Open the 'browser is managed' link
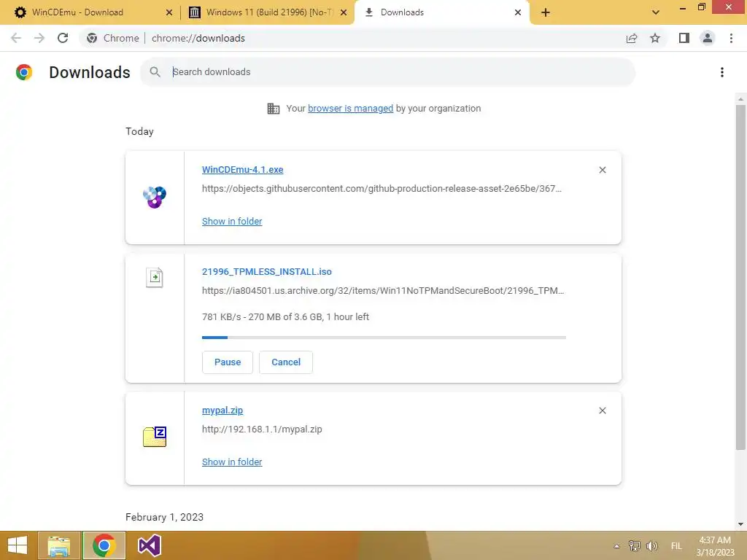The image size is (747, 560). [351, 109]
